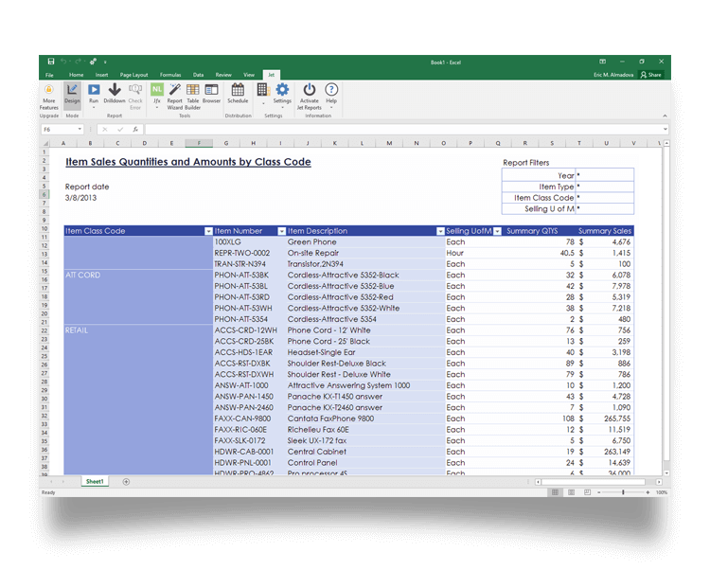Screen dimensions: 710x588
Task: Expand the Item Class Code filter dropdown
Action: pyautogui.click(x=208, y=231)
